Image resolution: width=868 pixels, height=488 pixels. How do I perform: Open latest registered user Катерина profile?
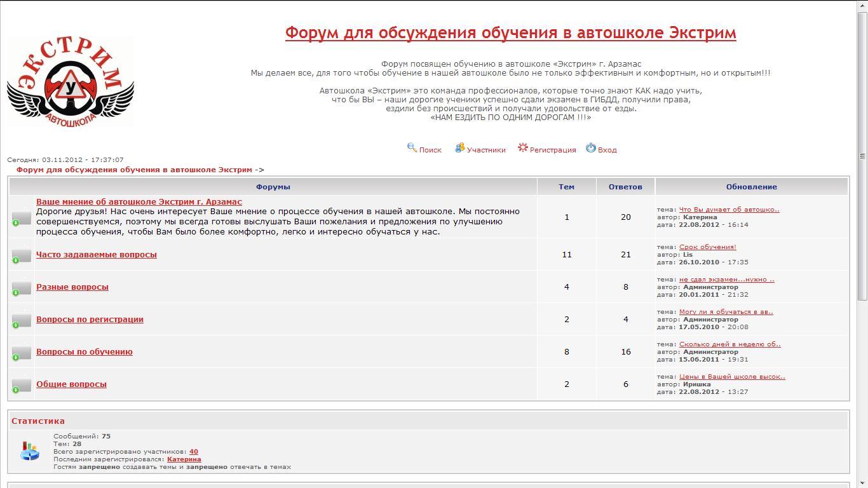pos(184,459)
